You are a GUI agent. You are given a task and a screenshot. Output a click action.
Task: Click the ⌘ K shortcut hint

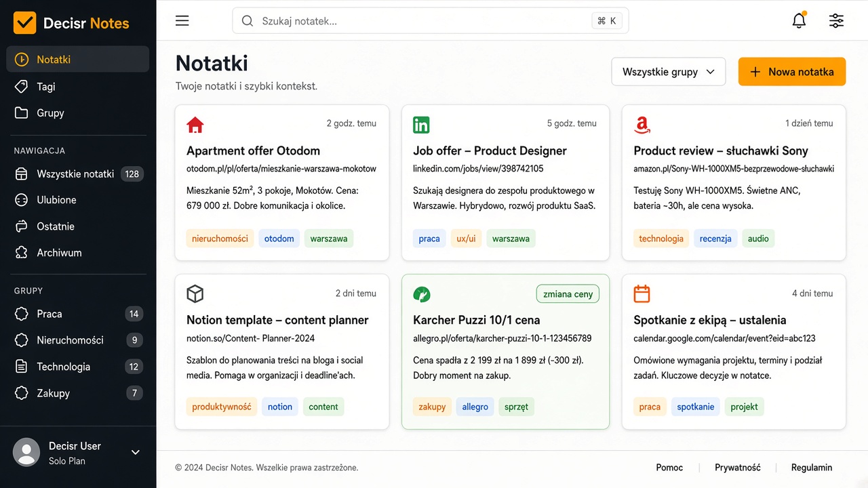click(x=607, y=21)
